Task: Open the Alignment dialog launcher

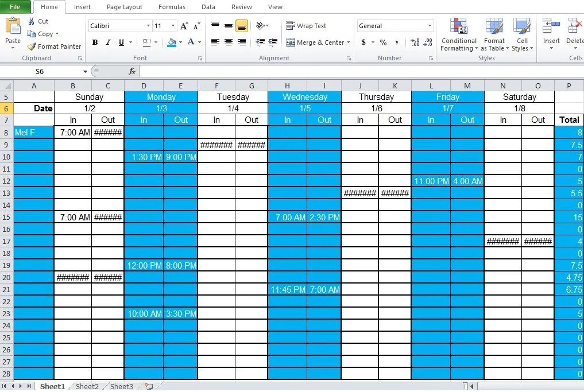Action: 349,59
